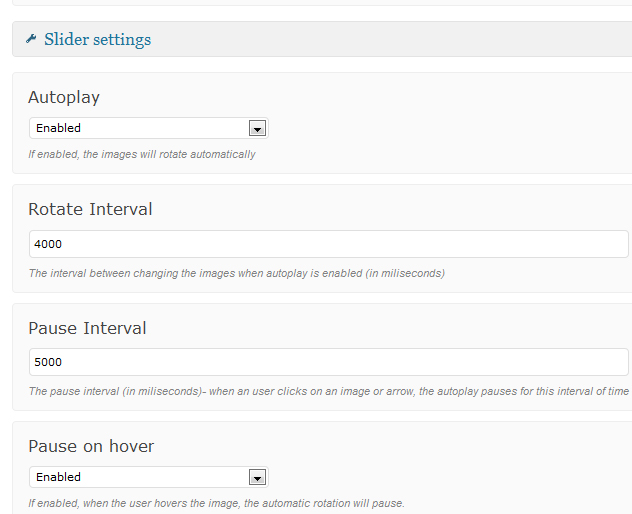The image size is (632, 514).
Task: Click the Pause on hover help description
Action: click(216, 504)
